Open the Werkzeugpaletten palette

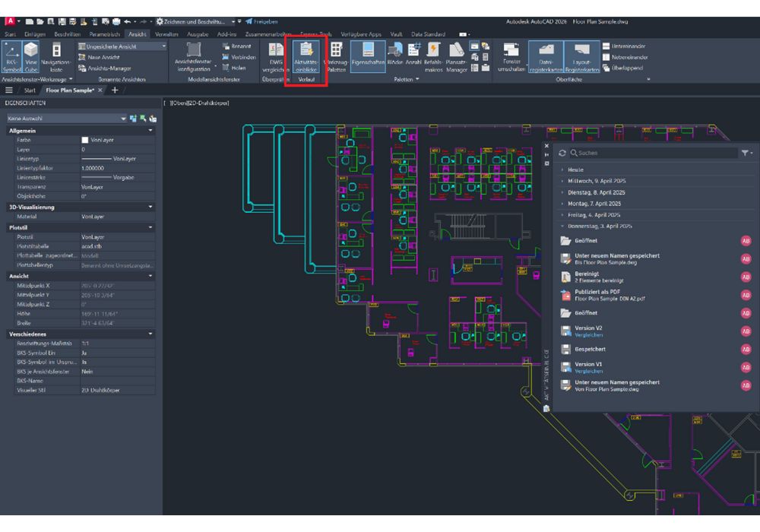pyautogui.click(x=335, y=59)
